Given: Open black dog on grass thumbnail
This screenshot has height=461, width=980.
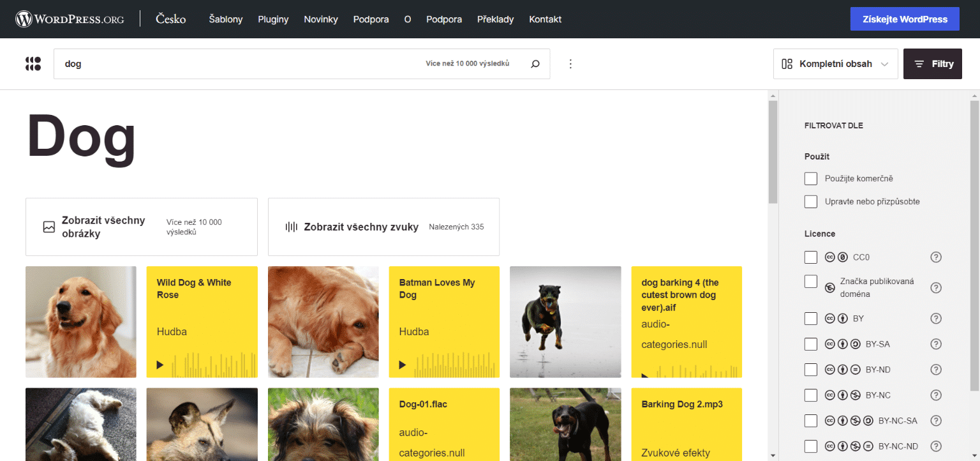Looking at the screenshot, I should pos(565,424).
